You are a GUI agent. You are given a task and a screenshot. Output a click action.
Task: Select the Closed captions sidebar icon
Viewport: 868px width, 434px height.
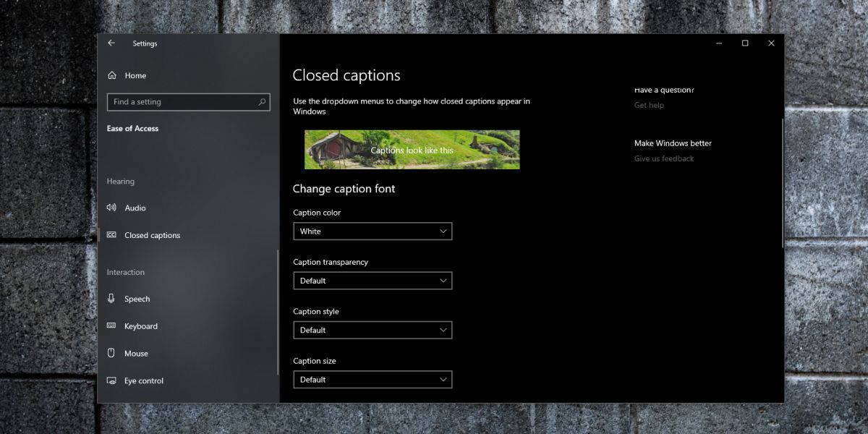111,235
